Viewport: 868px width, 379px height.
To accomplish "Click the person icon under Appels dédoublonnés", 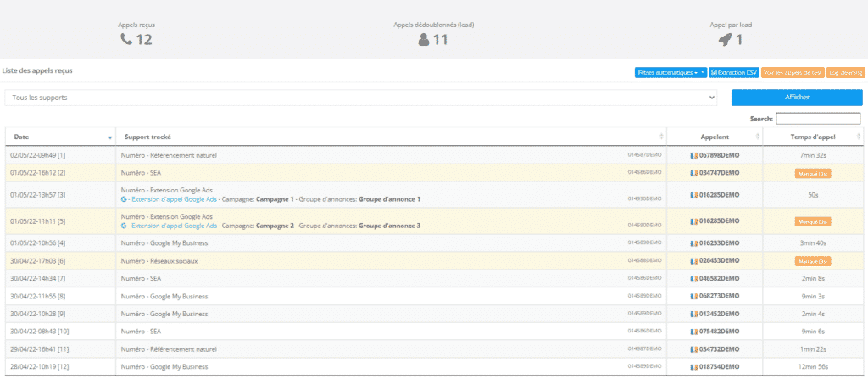I will (x=424, y=39).
